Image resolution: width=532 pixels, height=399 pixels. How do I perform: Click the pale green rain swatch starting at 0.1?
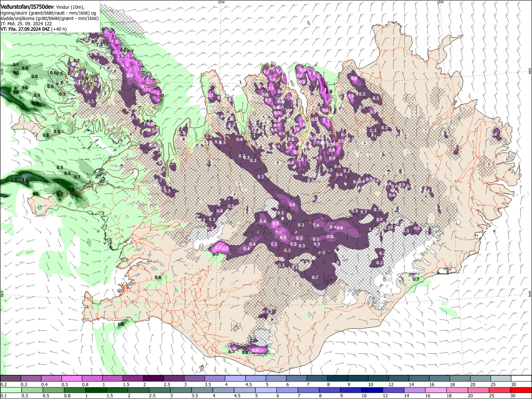tap(10, 390)
